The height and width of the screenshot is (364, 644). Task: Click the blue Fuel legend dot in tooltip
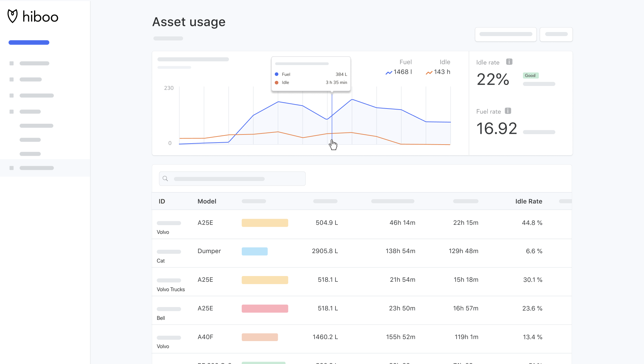(x=276, y=74)
